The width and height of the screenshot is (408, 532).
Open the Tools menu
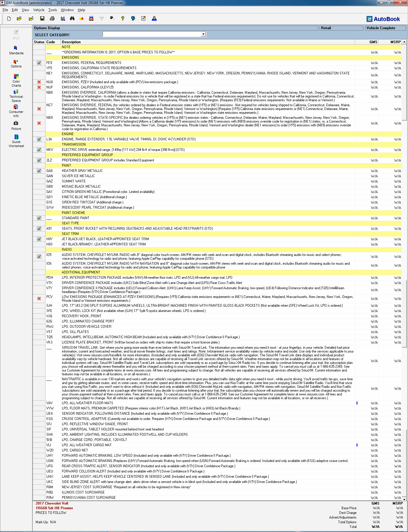[x=52, y=10]
